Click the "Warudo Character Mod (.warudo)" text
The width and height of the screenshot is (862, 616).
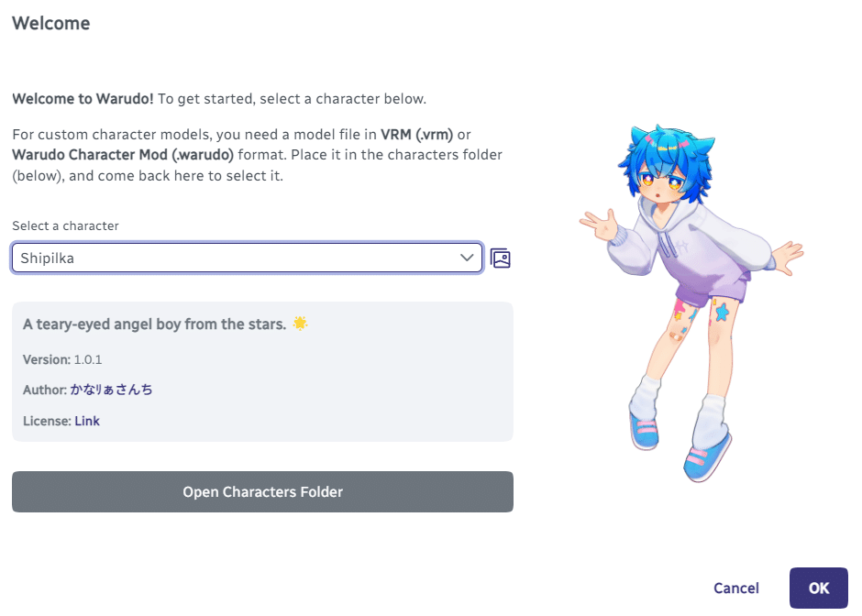123,154
